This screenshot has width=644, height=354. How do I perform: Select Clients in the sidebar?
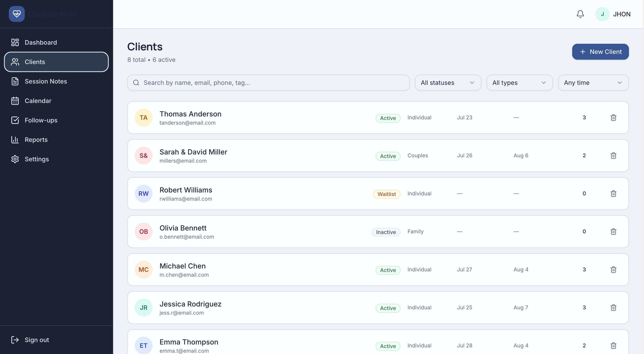pyautogui.click(x=56, y=62)
